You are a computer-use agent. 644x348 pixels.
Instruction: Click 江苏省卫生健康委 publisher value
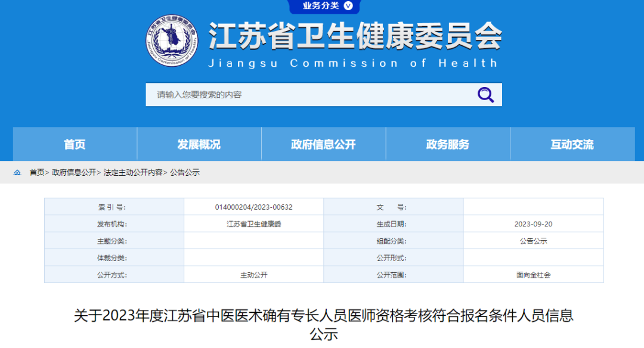254,224
